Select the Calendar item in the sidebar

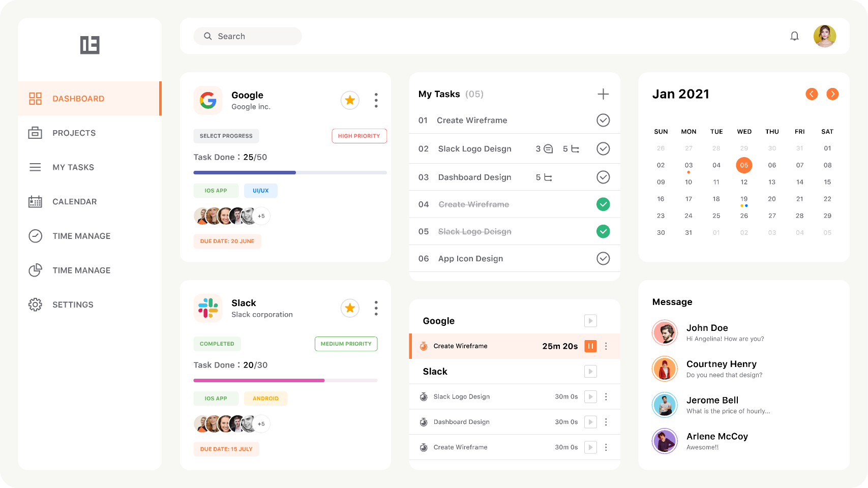tap(74, 201)
